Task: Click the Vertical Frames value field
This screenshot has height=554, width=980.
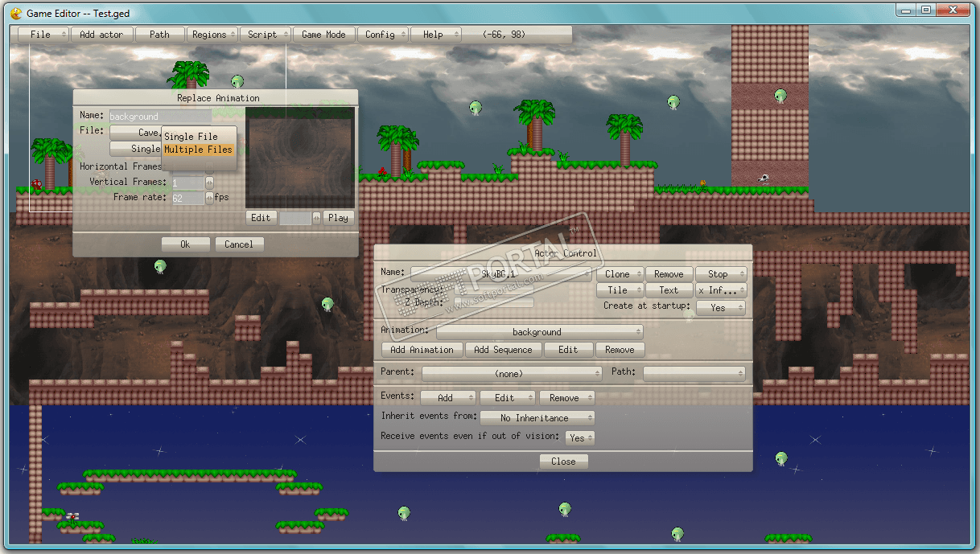Action: pos(188,183)
